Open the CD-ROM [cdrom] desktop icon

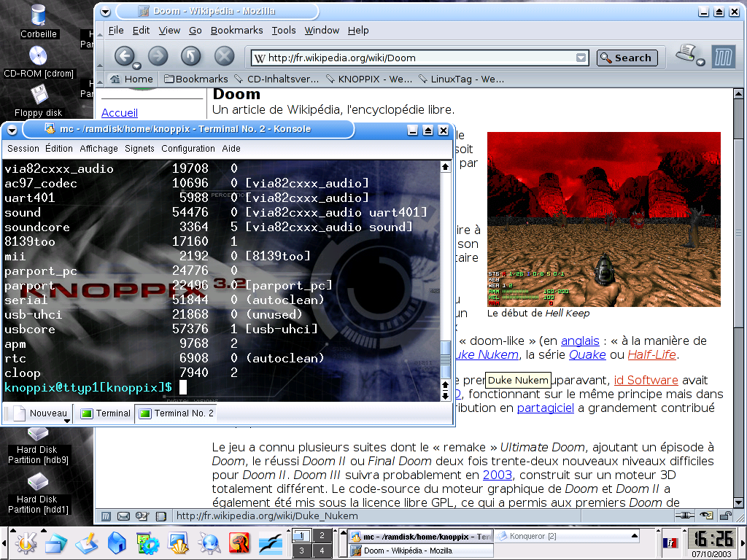38,57
